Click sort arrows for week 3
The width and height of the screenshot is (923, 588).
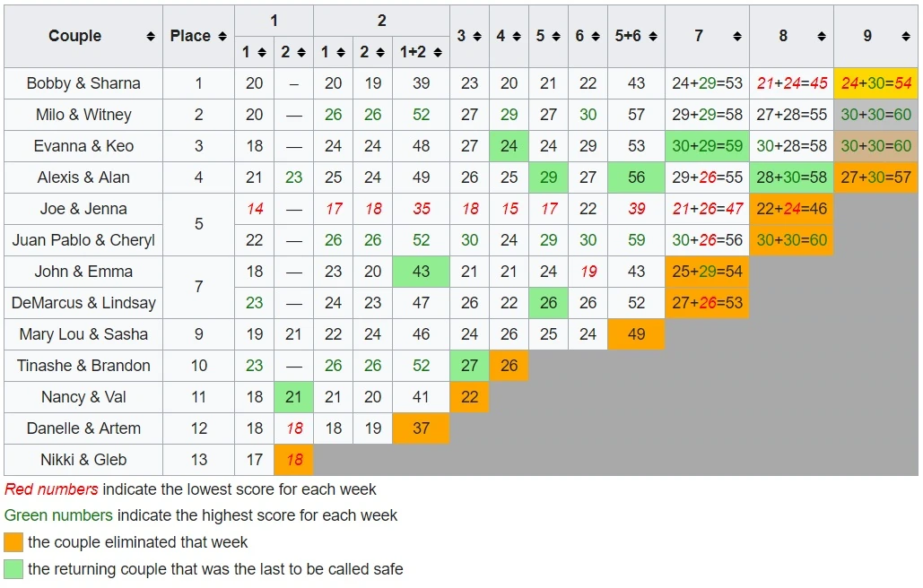[477, 37]
